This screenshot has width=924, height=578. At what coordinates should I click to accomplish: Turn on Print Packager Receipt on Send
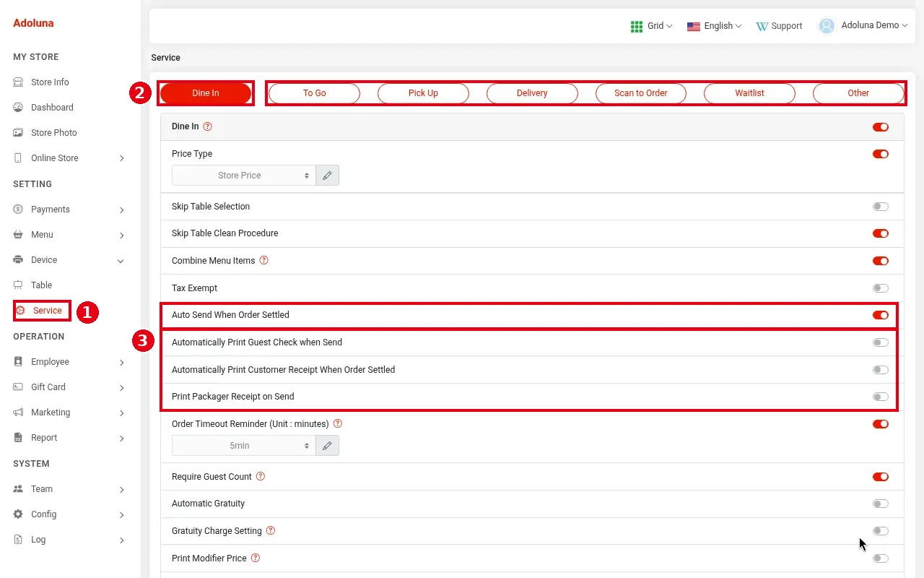point(880,397)
